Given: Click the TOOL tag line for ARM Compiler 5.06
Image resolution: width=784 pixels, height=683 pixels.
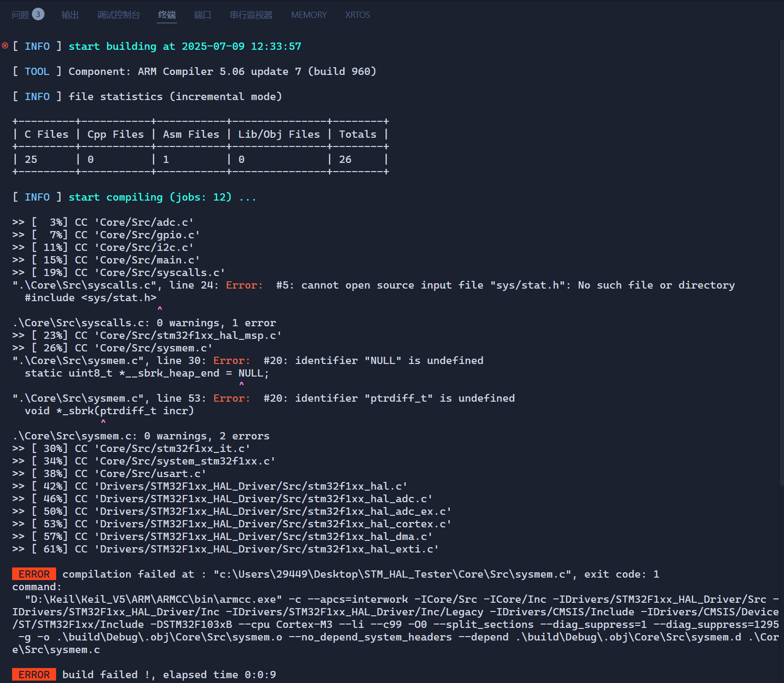Looking at the screenshot, I should pyautogui.click(x=194, y=72).
